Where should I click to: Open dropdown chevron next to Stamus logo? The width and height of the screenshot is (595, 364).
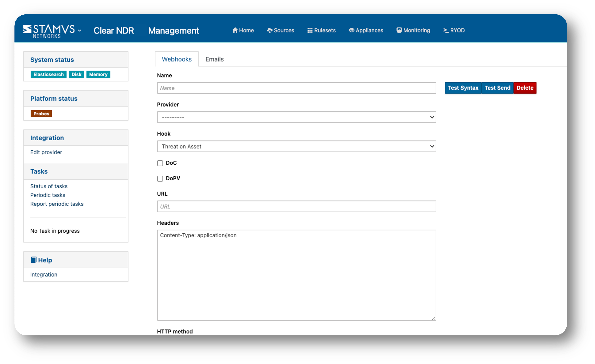[79, 31]
